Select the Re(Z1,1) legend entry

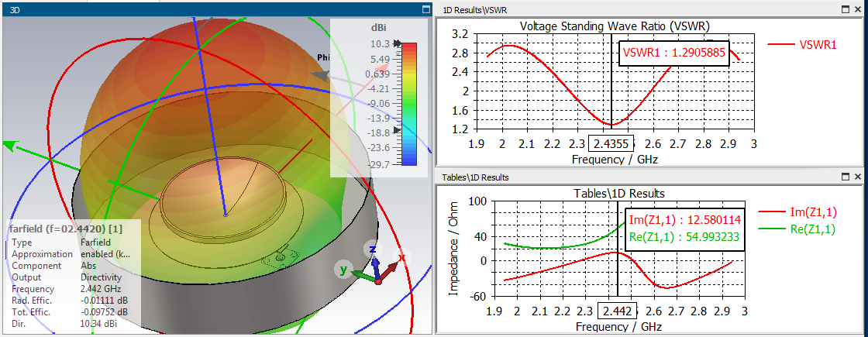click(798, 229)
